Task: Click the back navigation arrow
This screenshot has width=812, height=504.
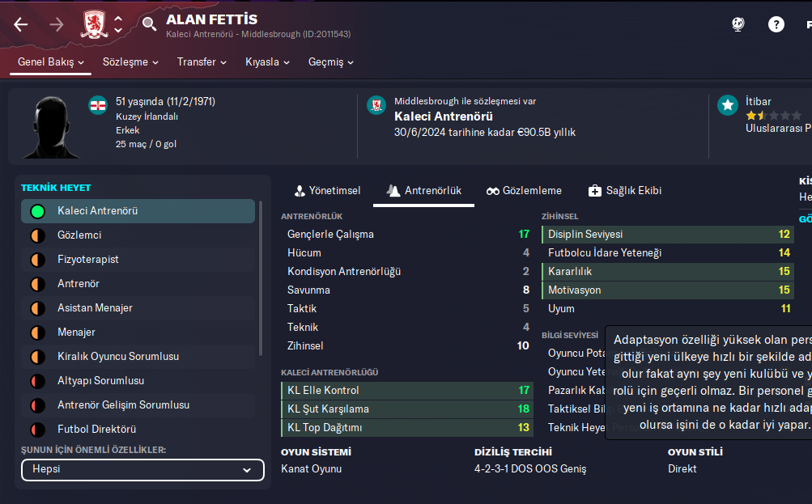Action: point(20,24)
